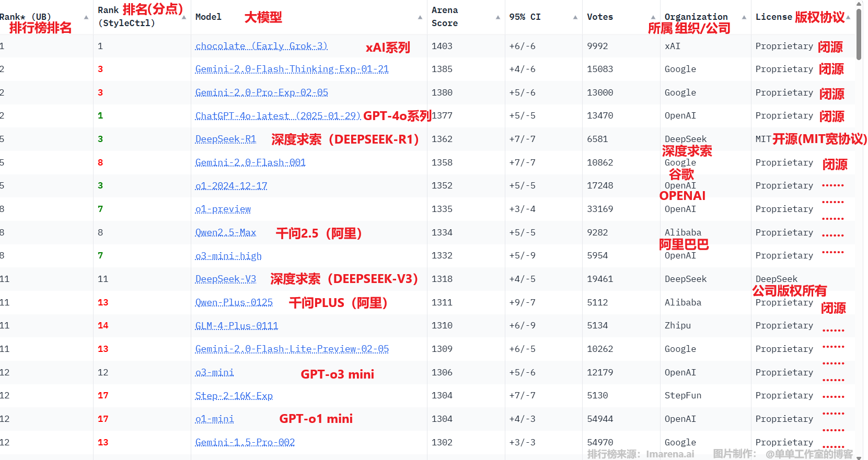
Task: Open o3-mini model link
Action: point(214,372)
